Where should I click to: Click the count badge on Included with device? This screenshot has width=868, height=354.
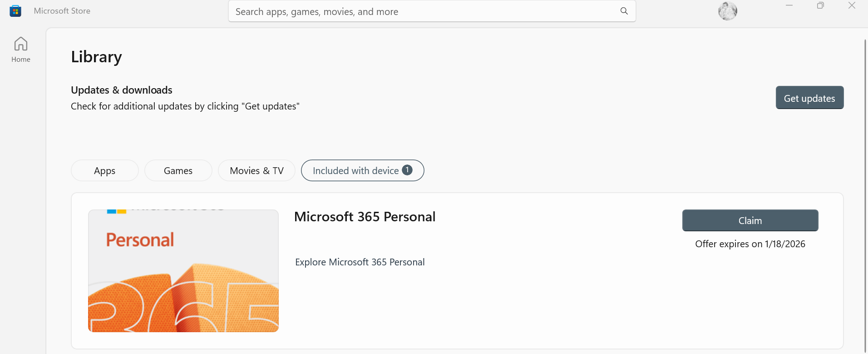click(407, 170)
